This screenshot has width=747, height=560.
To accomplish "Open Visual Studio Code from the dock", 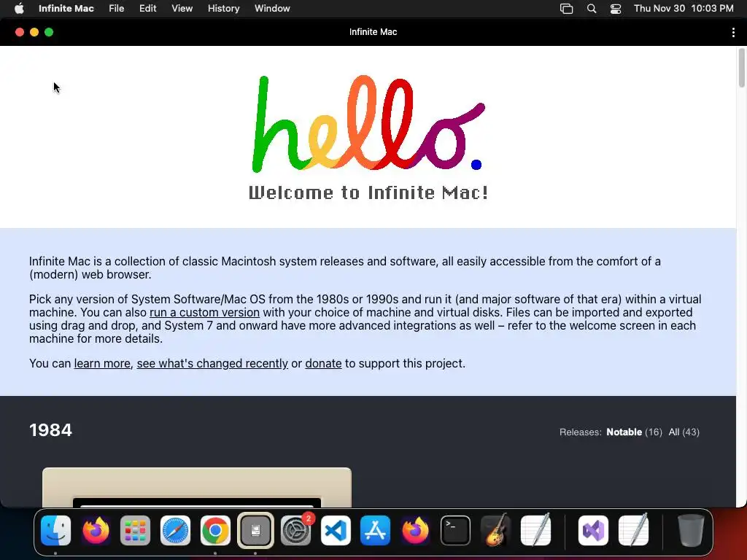I will pos(336,530).
